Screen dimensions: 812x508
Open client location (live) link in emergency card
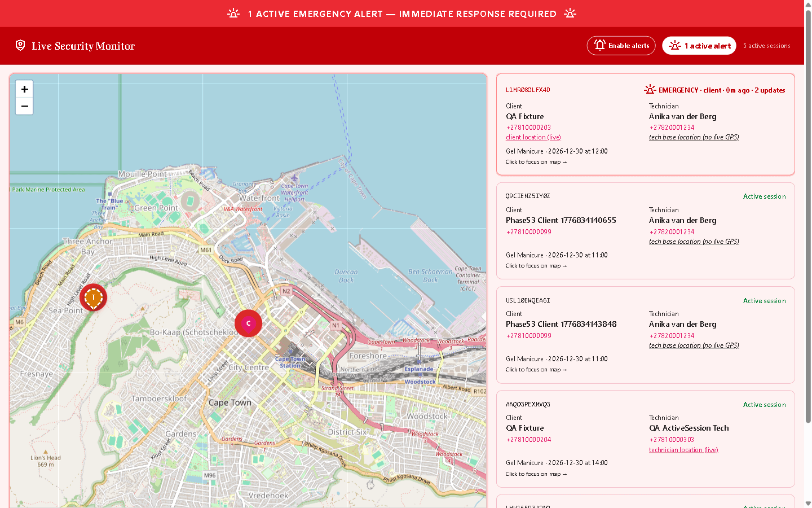(x=533, y=137)
